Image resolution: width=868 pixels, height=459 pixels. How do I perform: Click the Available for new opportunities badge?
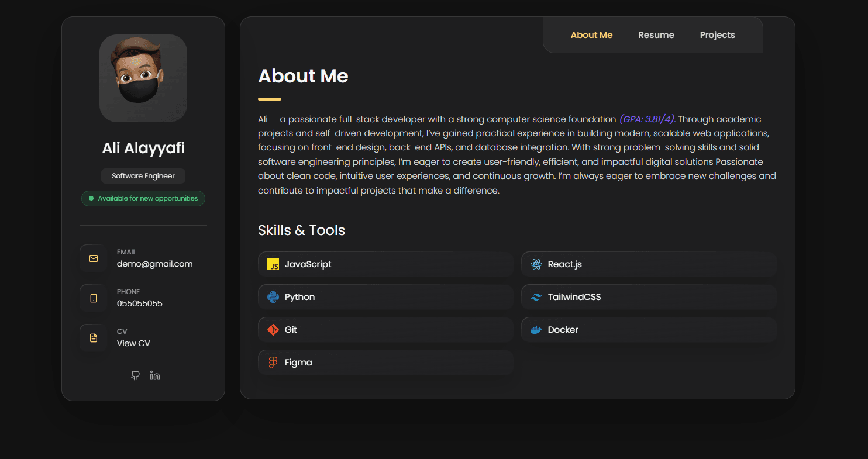(x=143, y=198)
